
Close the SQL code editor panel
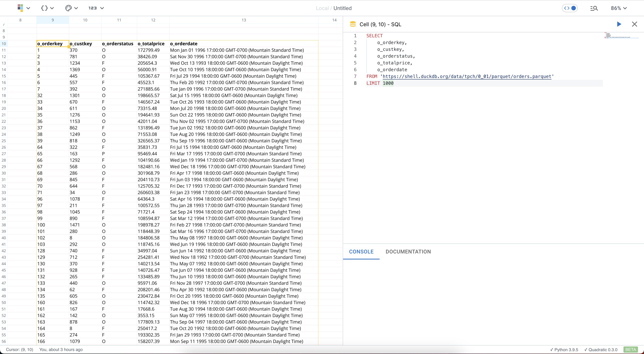(x=635, y=24)
